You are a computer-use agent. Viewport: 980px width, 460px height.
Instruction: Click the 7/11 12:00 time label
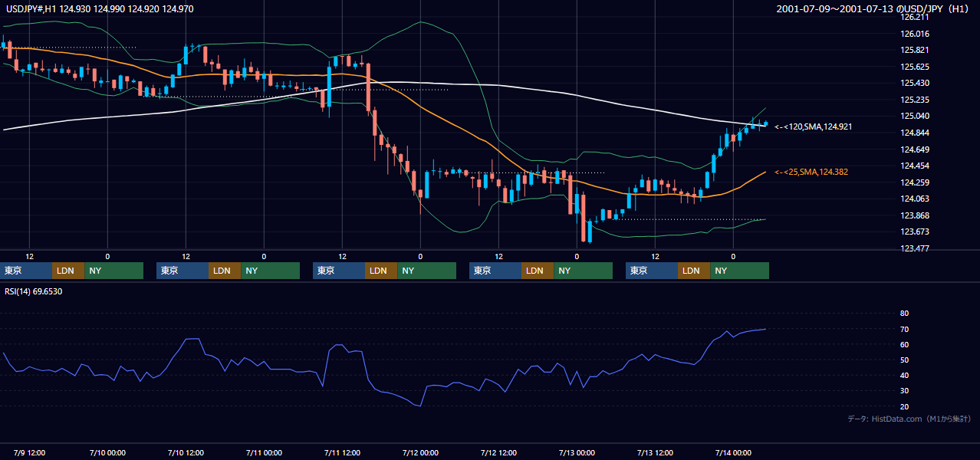342,452
